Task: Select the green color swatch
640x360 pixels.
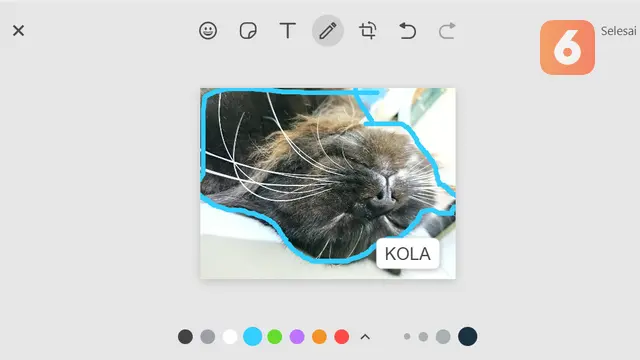Action: 275,337
